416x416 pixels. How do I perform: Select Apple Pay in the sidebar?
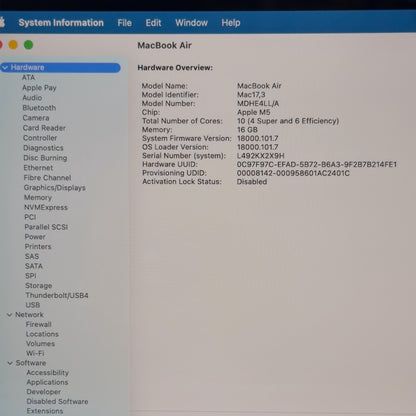pos(39,88)
